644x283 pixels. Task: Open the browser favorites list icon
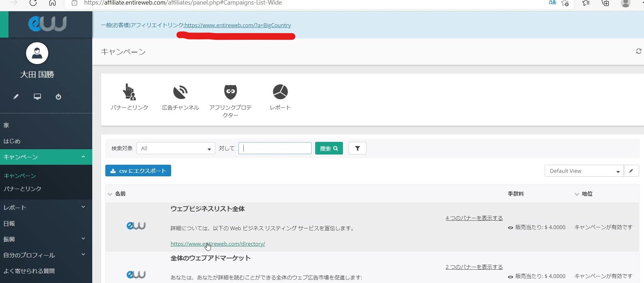coord(586,3)
